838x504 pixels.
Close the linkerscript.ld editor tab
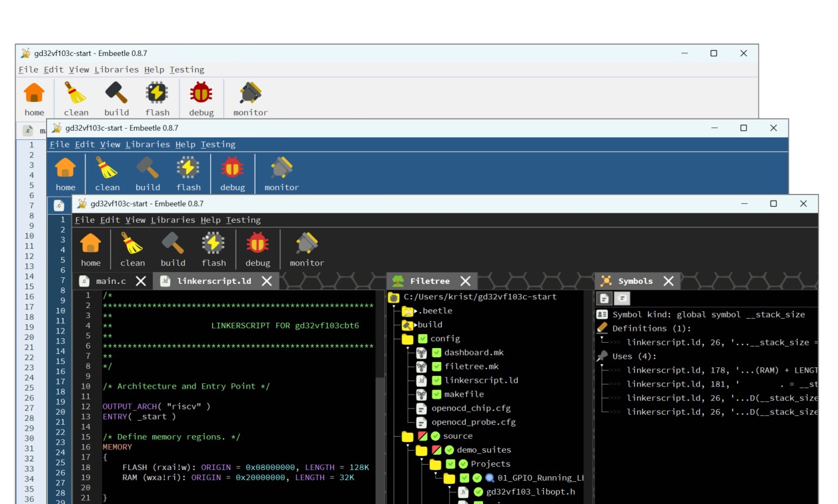click(266, 281)
